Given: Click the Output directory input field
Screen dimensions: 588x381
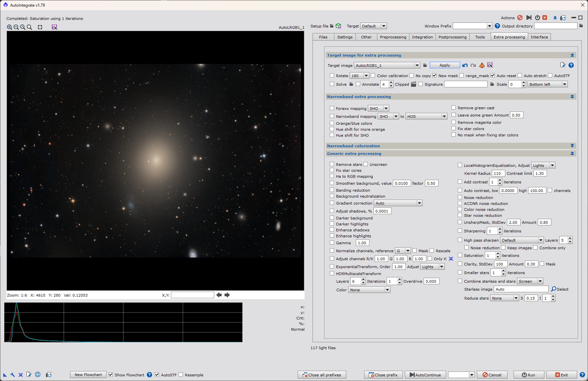Looking at the screenshot, I should click(x=555, y=26).
